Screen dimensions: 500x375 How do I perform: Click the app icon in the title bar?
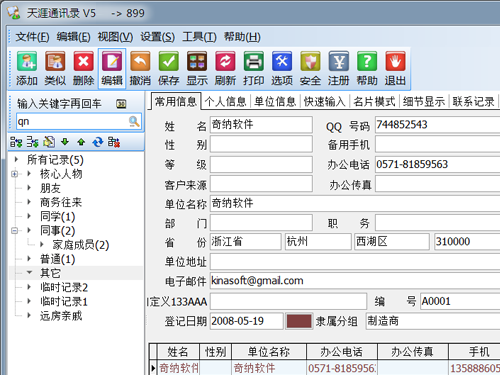14,12
